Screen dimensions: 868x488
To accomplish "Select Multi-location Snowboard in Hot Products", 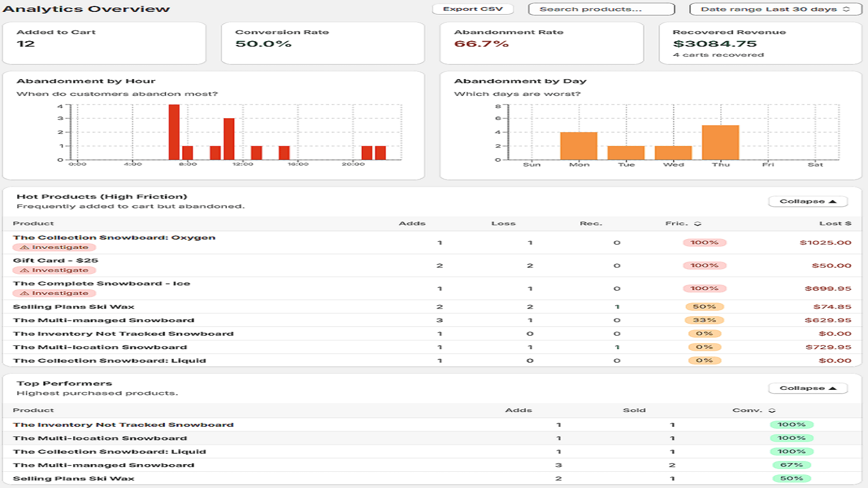I will (100, 348).
